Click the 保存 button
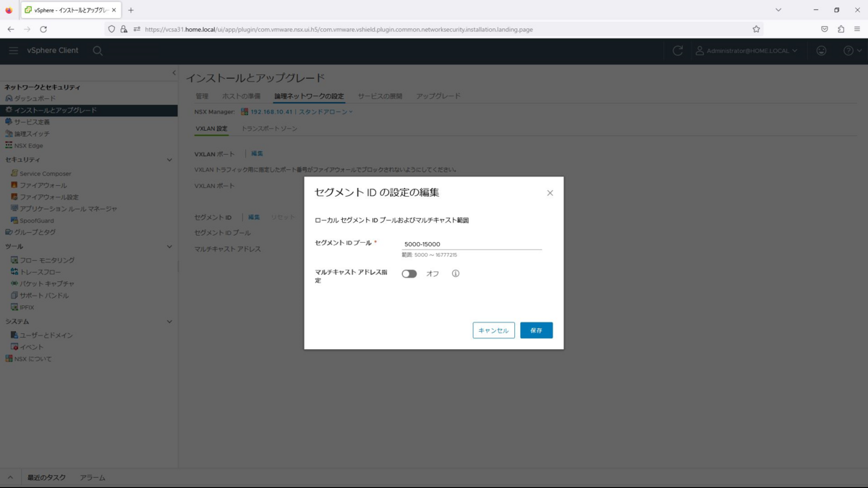Viewport: 868px width, 488px height. pos(536,330)
